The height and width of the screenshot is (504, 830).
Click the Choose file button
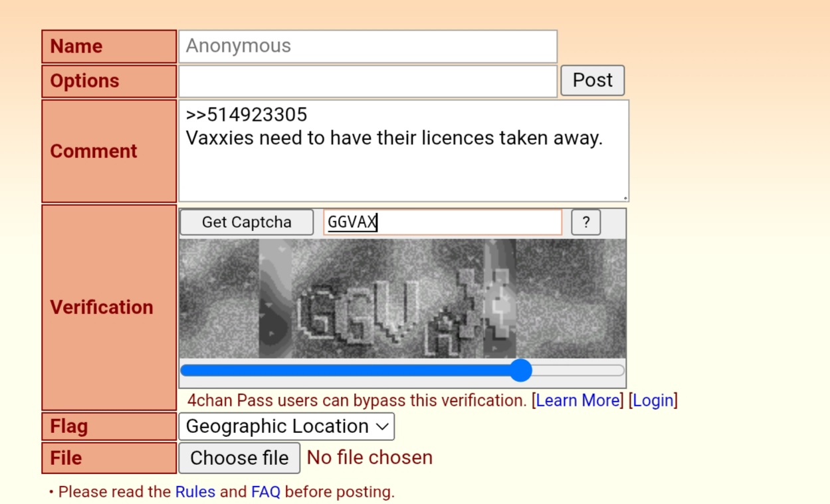239,458
